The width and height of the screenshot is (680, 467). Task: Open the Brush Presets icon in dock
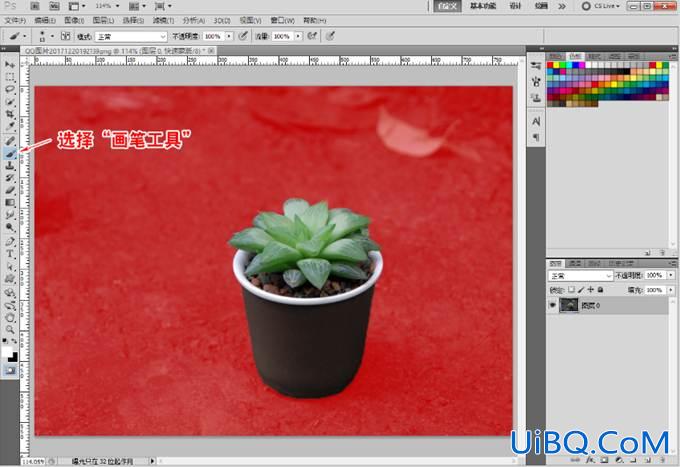click(x=536, y=65)
